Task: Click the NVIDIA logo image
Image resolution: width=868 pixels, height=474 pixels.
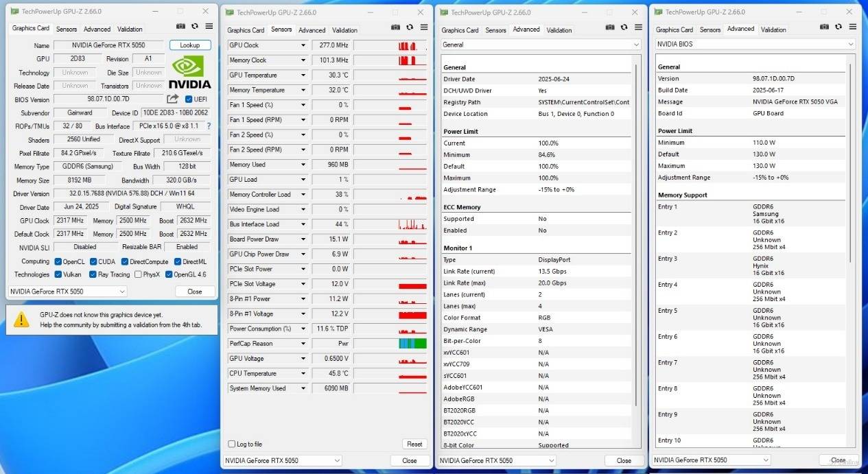Action: pyautogui.click(x=189, y=73)
